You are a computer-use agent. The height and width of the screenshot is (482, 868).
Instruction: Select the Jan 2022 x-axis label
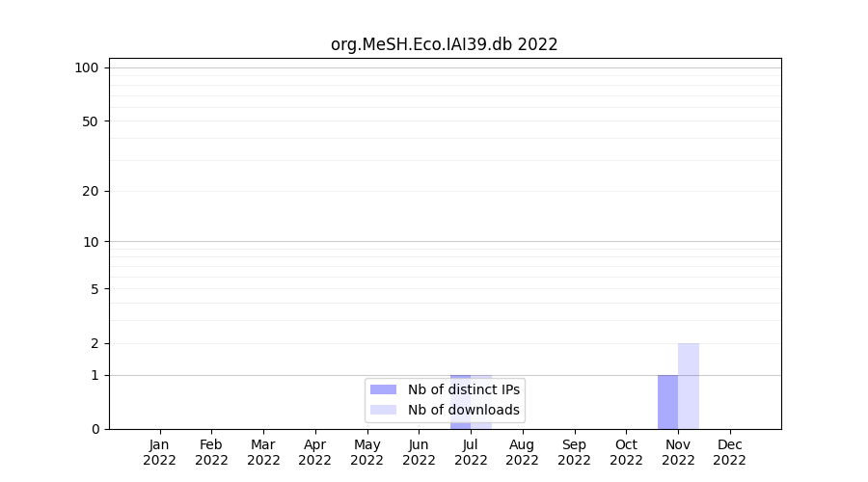159,452
